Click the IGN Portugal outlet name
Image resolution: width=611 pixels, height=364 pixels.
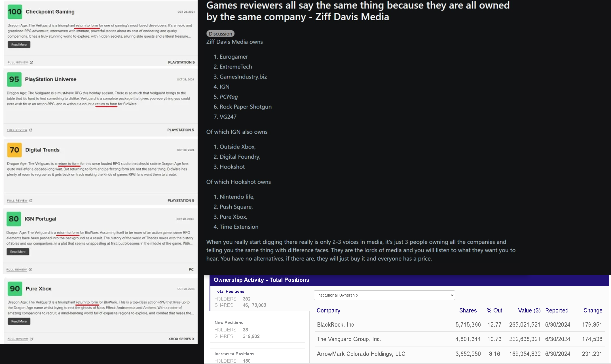pos(40,219)
